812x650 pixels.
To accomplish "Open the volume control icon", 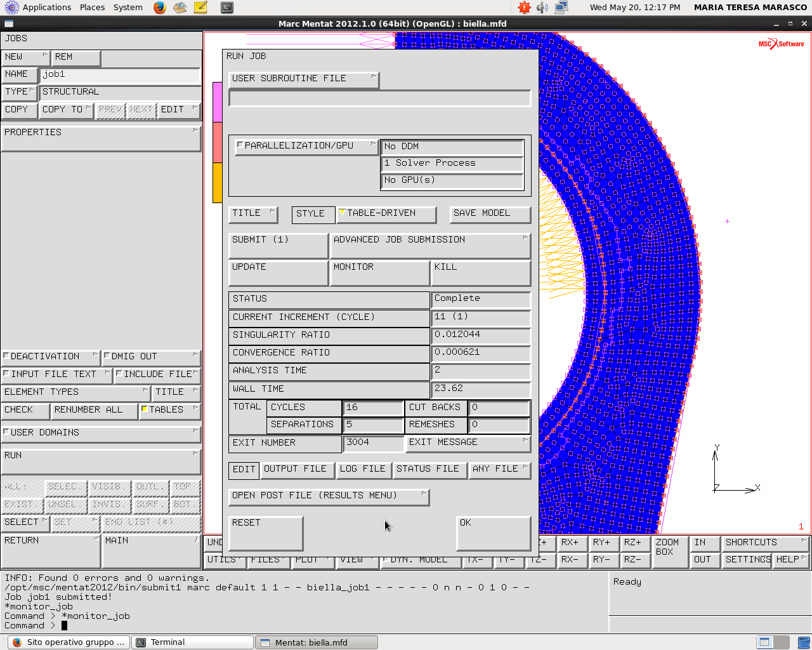I will [542, 8].
